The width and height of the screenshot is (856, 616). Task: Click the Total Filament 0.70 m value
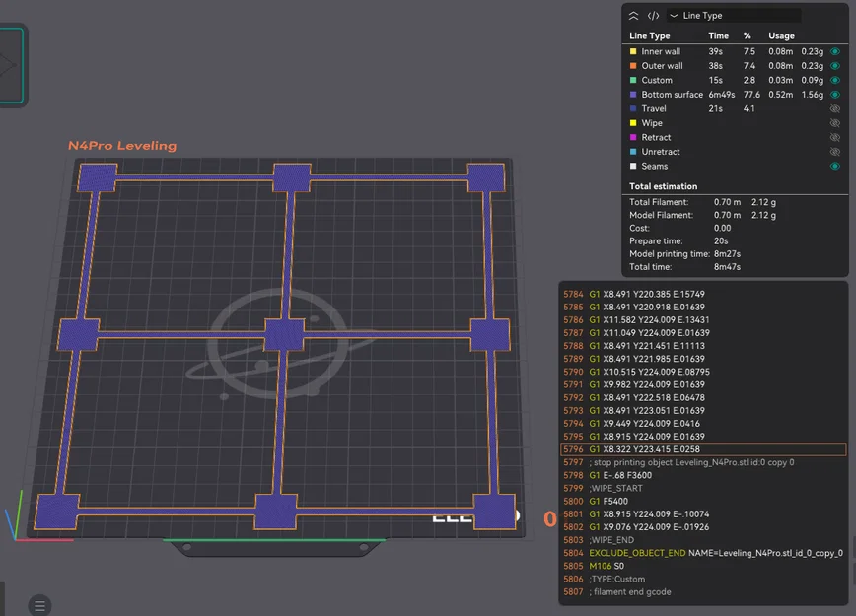tap(727, 202)
